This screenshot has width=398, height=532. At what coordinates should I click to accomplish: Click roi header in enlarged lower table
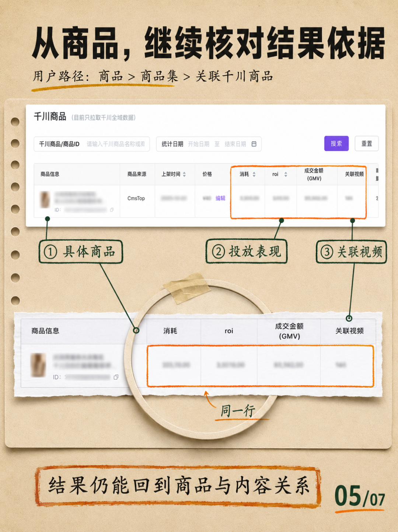click(229, 331)
